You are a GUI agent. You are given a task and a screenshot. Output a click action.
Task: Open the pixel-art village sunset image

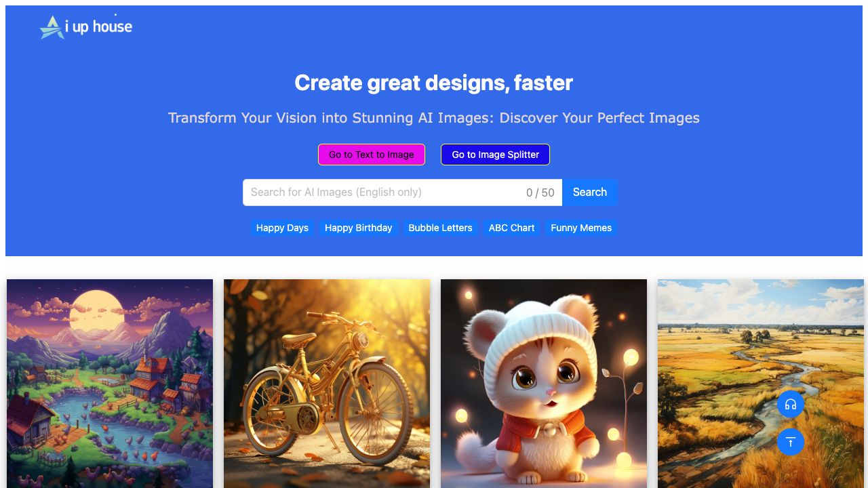pyautogui.click(x=110, y=384)
